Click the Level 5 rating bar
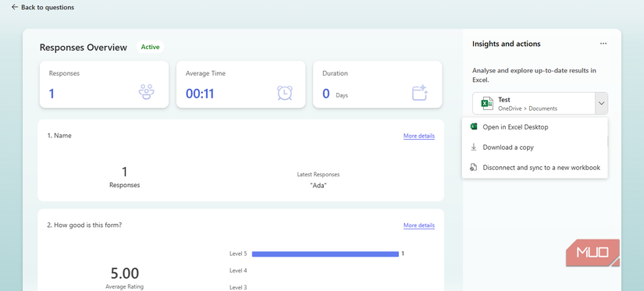The width and height of the screenshot is (644, 291). pos(326,254)
